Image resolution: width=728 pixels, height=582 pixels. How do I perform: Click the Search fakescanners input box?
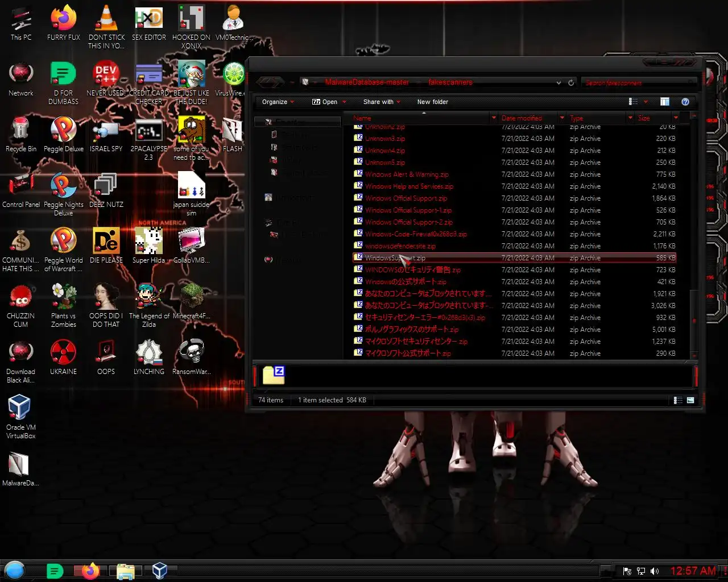[640, 82]
